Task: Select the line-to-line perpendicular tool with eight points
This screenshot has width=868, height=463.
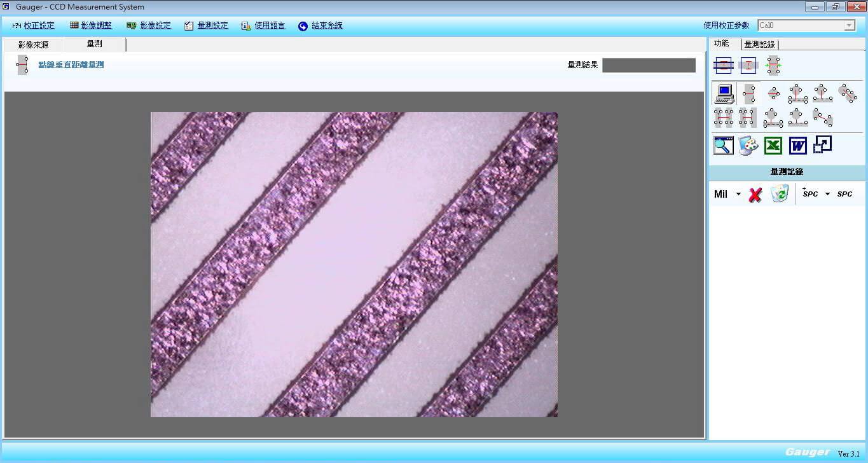Action: coord(798,93)
